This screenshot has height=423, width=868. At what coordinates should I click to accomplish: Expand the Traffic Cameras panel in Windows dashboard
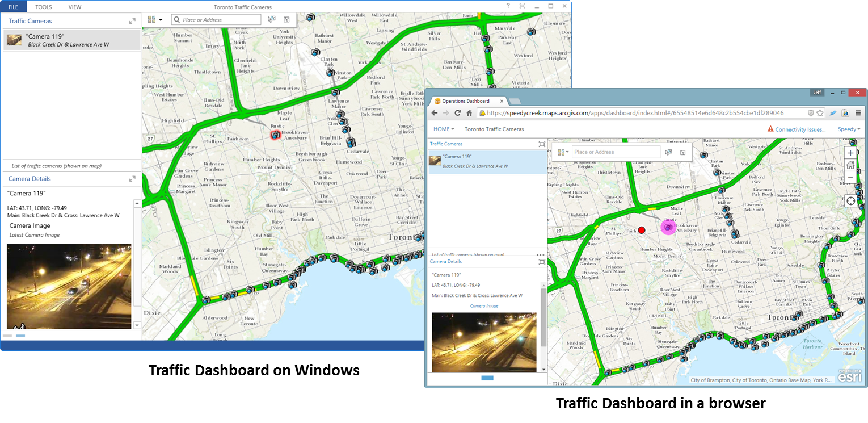click(x=132, y=21)
